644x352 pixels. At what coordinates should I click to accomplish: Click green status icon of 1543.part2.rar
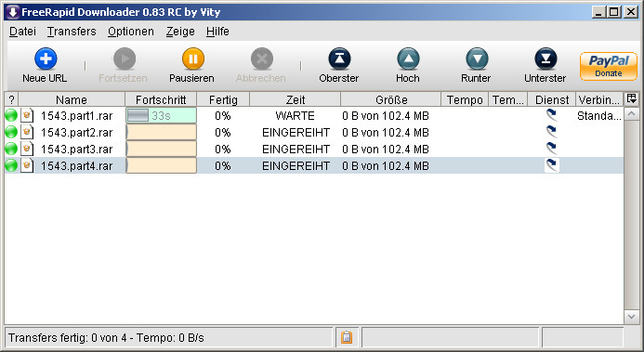coord(11,132)
